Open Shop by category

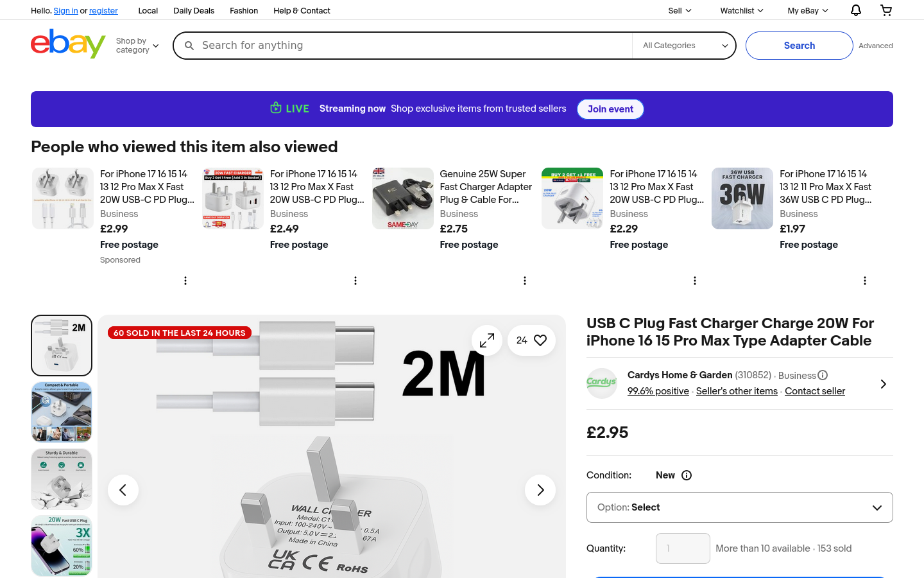pyautogui.click(x=137, y=45)
